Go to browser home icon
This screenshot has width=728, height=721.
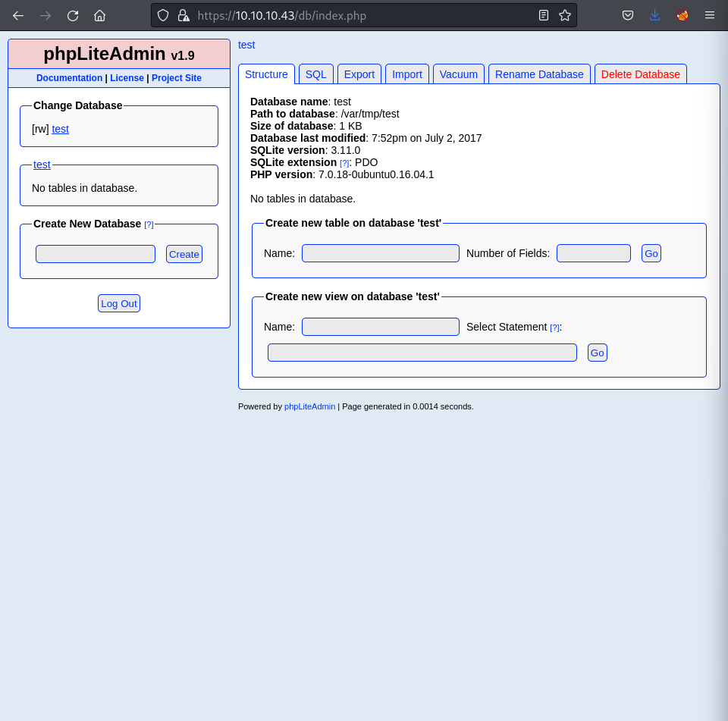click(99, 15)
